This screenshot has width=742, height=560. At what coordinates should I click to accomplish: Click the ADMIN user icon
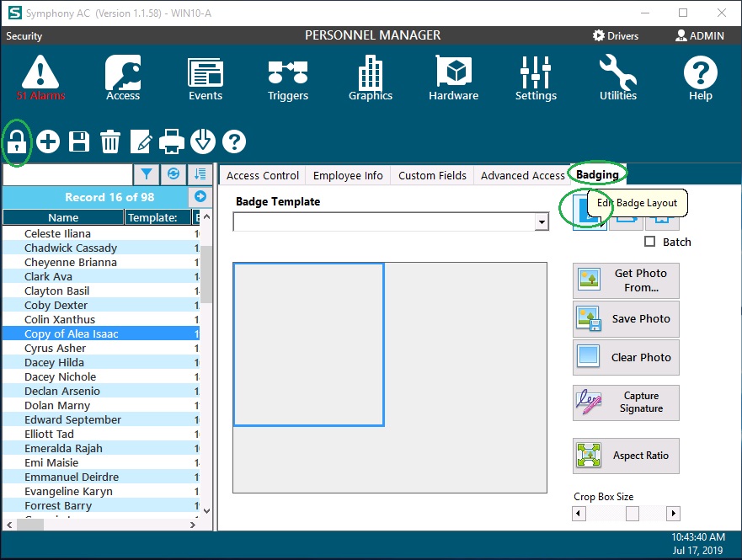click(x=681, y=35)
